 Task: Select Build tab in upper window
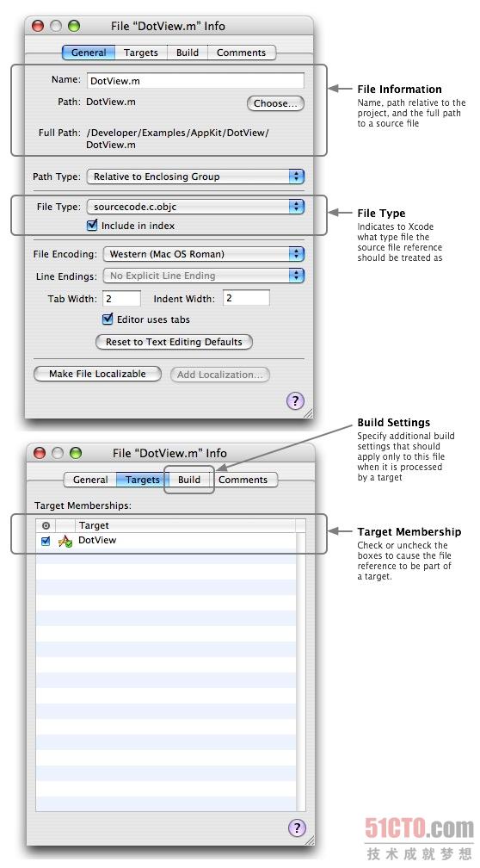(x=188, y=53)
